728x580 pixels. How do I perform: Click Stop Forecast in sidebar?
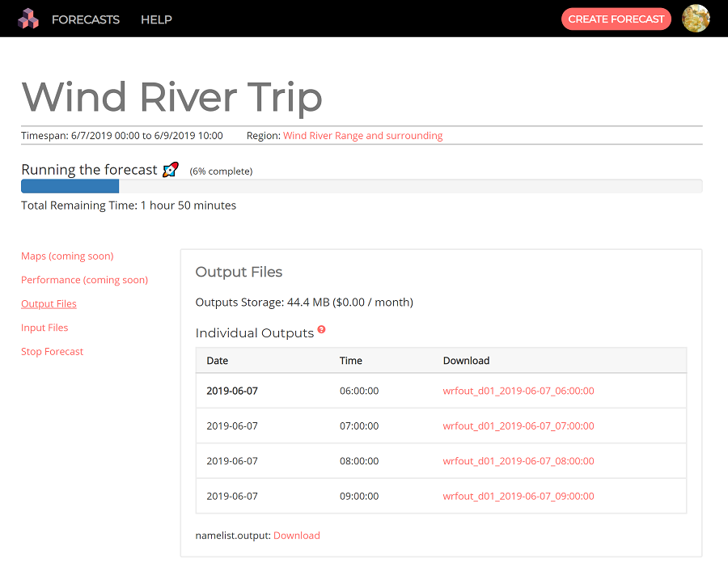[52, 352]
